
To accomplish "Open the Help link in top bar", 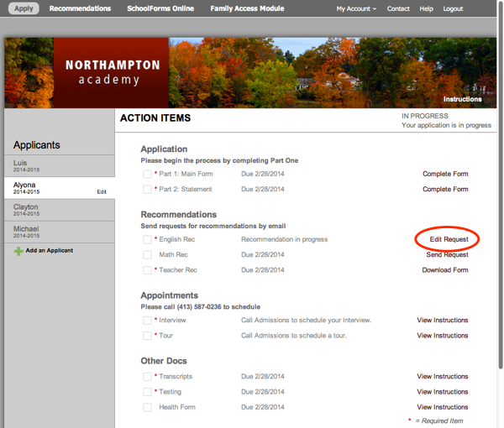I will 427,8.
